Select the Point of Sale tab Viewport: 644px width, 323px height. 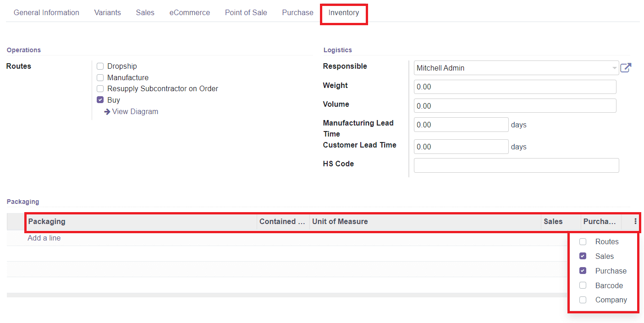pos(246,12)
